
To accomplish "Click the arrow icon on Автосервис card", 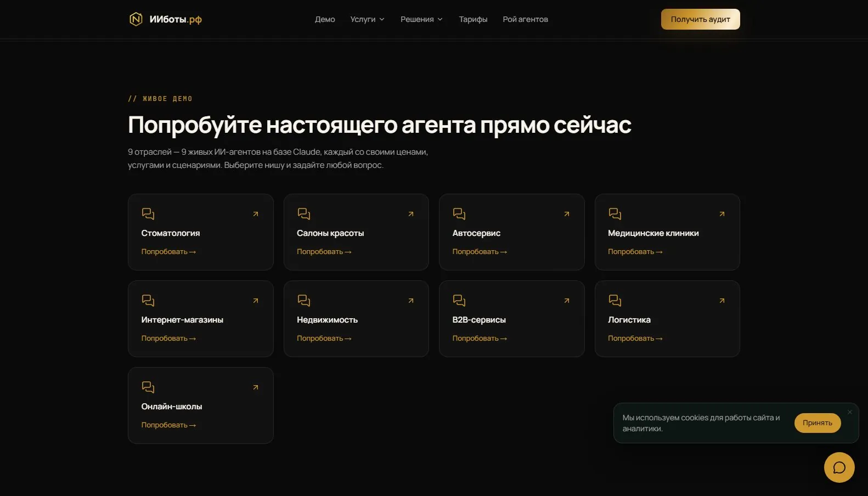I will coord(567,214).
